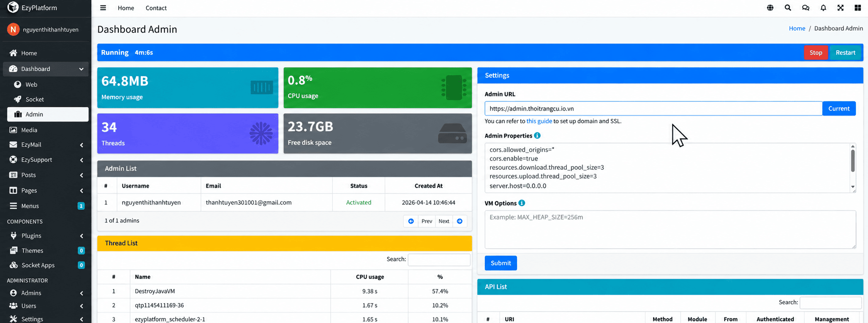Open the notifications bell
Image resolution: width=868 pixels, height=323 pixels.
click(x=823, y=8)
